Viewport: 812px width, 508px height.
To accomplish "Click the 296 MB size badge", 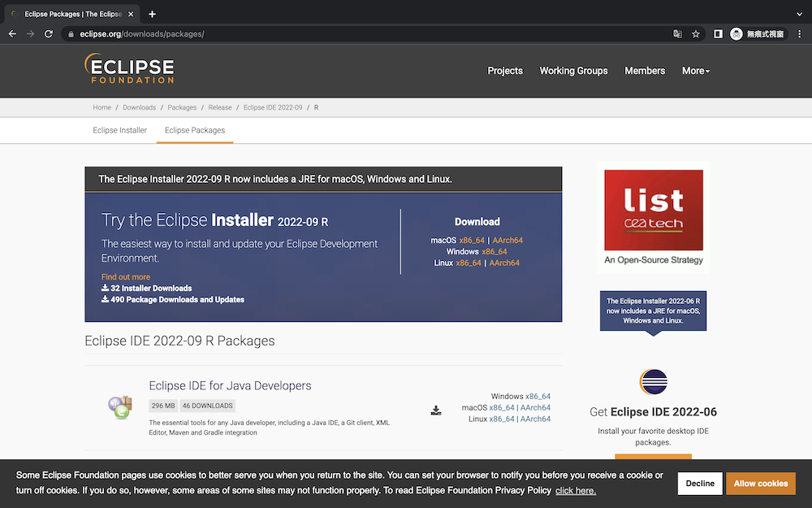I will 163,406.
